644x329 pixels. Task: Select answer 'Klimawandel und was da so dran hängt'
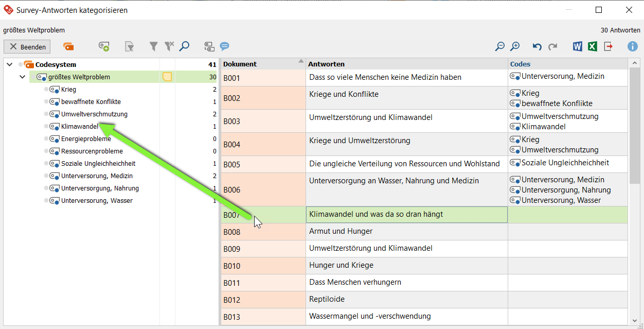tap(376, 214)
